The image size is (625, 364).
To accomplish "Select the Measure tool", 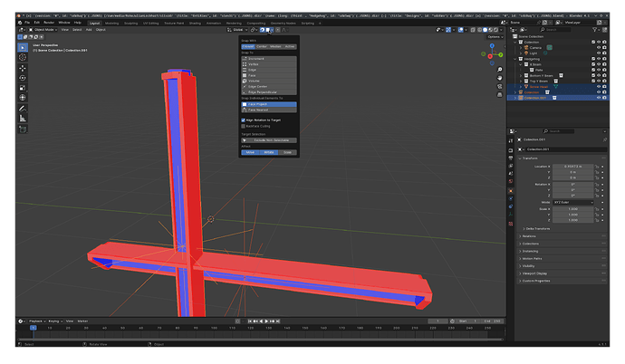I will [23, 119].
